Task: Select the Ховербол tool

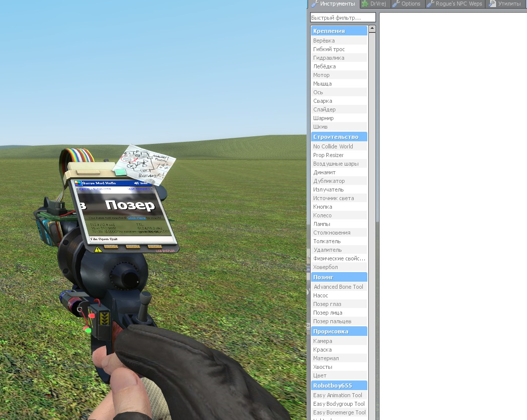Action: tap(339, 267)
